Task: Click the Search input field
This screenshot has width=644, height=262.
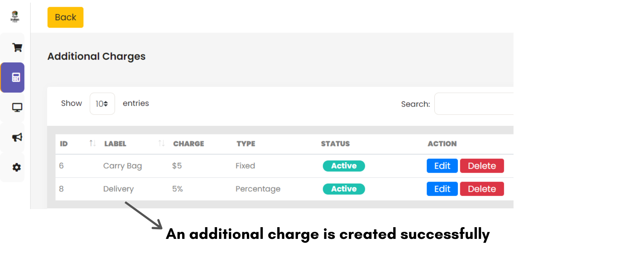Action: tap(474, 104)
